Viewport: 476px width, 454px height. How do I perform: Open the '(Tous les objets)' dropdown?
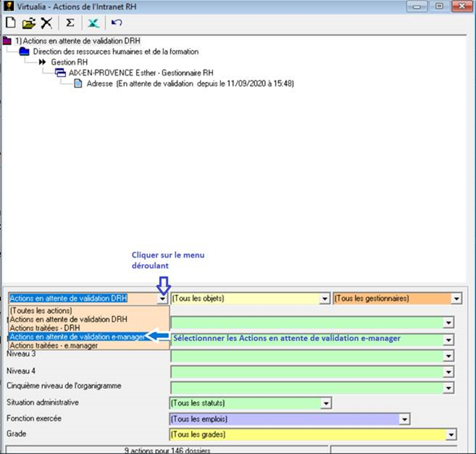pos(324,298)
